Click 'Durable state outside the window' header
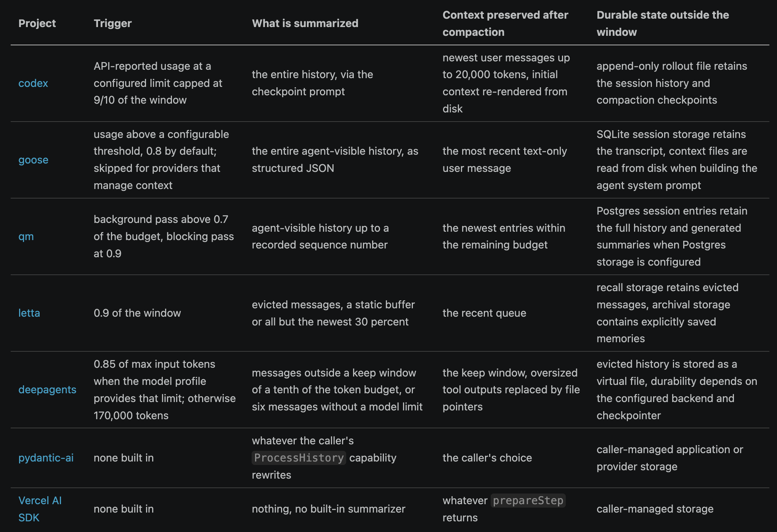This screenshot has height=532, width=777. 663,23
